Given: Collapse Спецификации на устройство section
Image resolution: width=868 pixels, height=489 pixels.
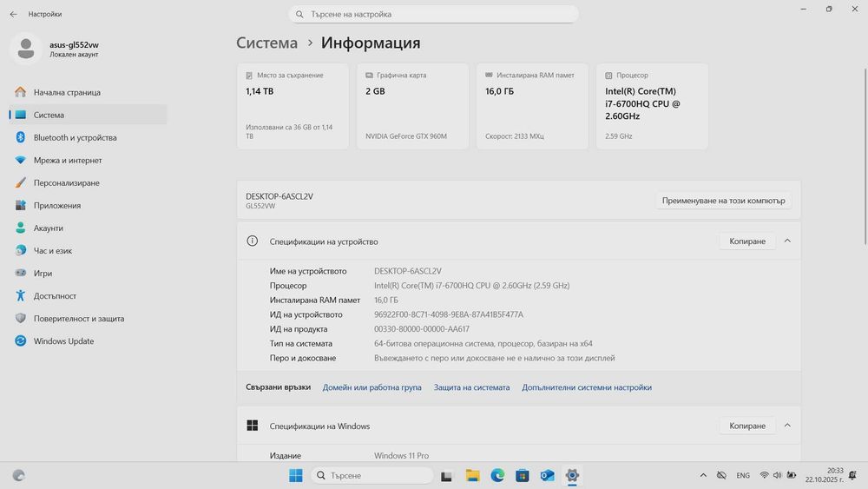Looking at the screenshot, I should point(787,241).
